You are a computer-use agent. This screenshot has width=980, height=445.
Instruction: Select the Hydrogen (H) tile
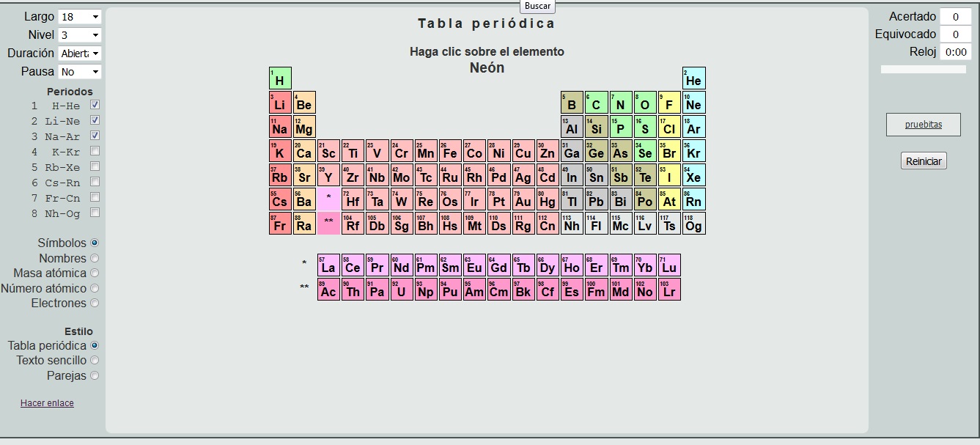pyautogui.click(x=279, y=78)
